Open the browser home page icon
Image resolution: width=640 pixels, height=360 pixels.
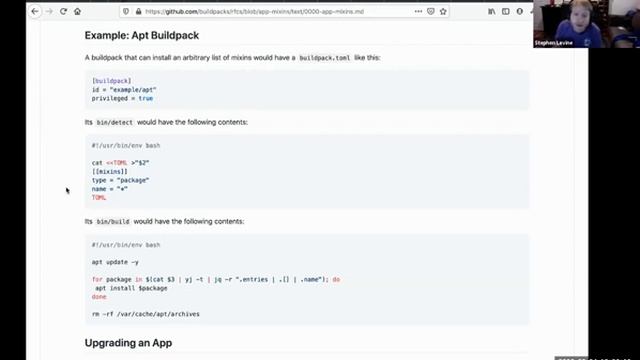[x=78, y=11]
